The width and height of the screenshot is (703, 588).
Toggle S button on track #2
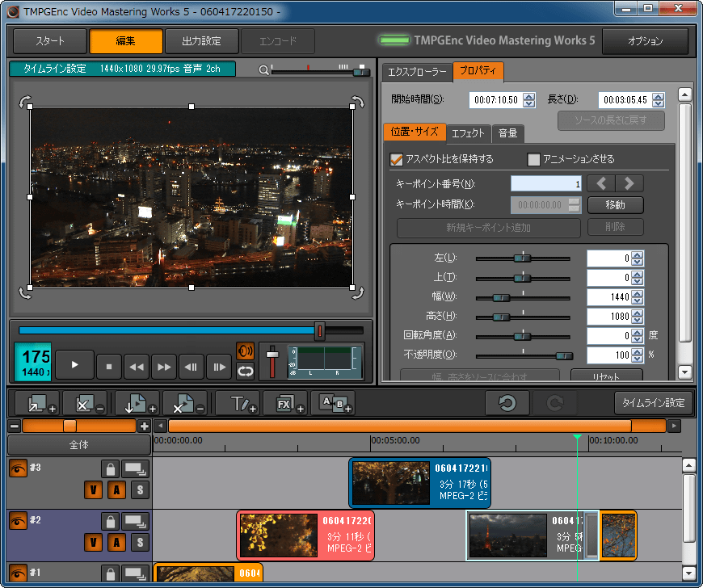tap(140, 542)
